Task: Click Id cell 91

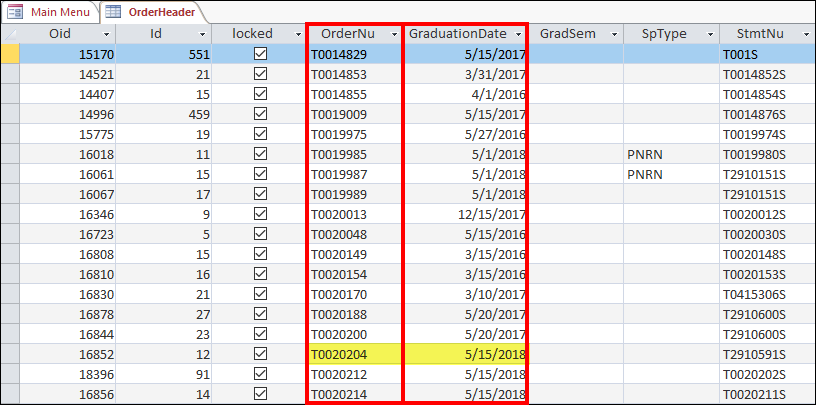Action: tap(164, 375)
